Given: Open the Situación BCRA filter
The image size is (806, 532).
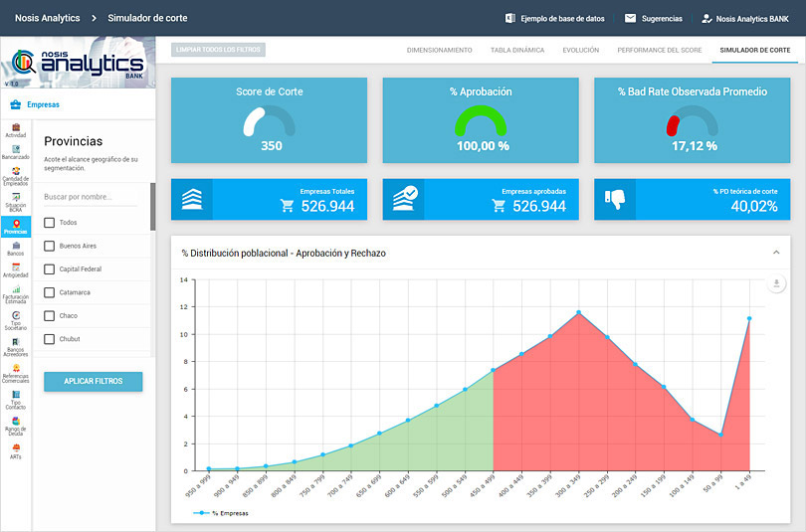Looking at the screenshot, I should [16, 197].
